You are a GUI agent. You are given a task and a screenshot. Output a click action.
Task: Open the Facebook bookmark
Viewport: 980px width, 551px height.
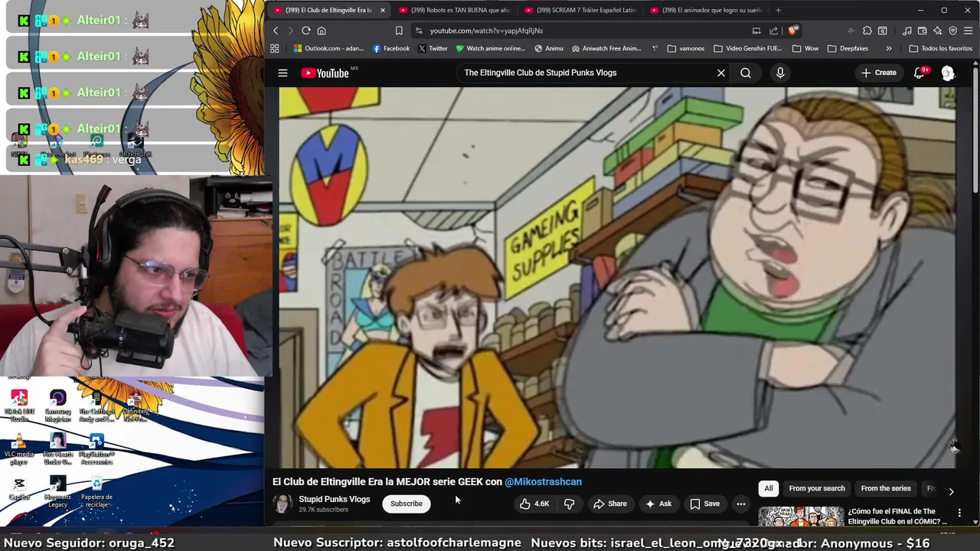391,48
